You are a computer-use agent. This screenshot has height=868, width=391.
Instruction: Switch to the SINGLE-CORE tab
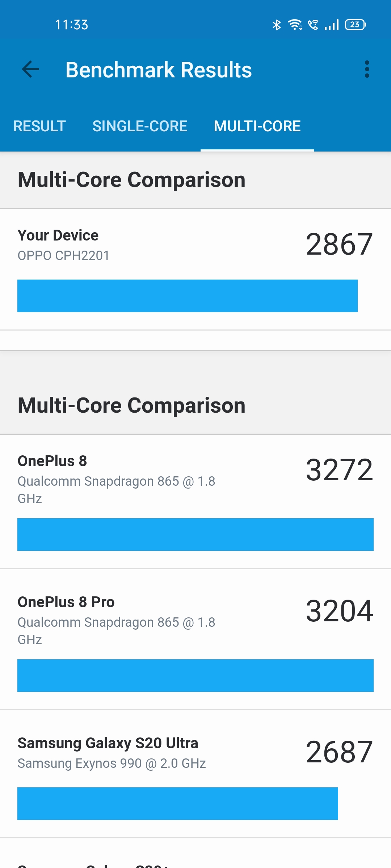[x=140, y=126]
